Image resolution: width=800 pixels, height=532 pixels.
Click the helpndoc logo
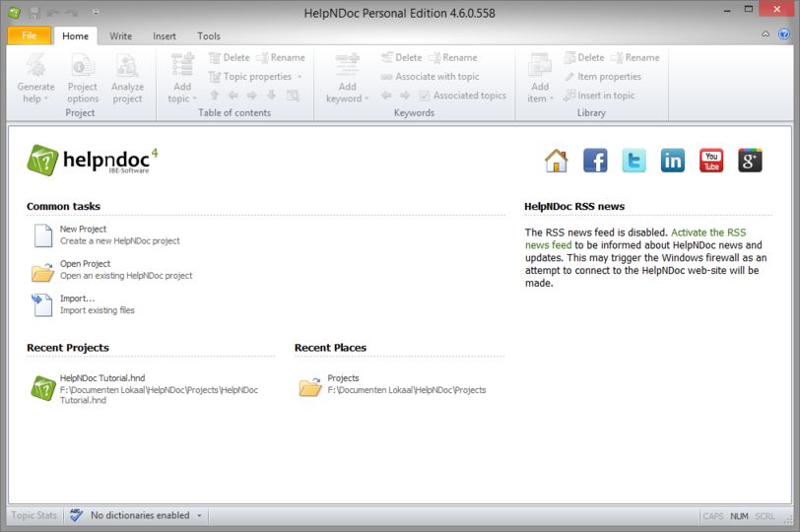93,161
